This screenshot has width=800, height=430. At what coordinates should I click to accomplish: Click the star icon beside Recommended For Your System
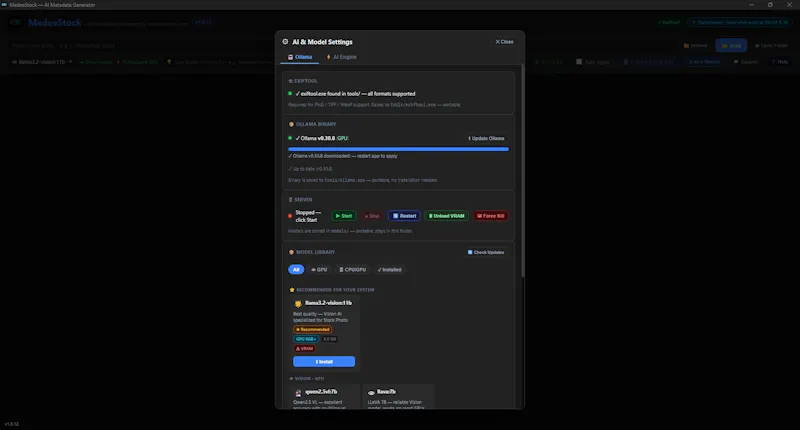coord(292,290)
